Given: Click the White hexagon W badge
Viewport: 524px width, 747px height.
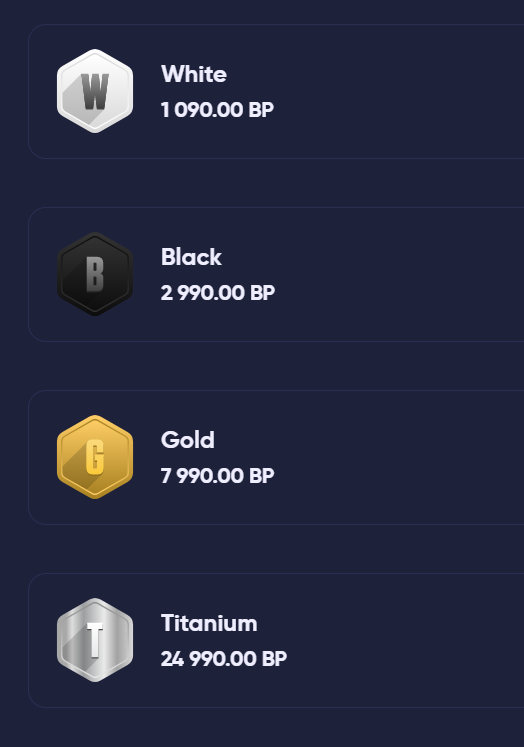Looking at the screenshot, I should click(95, 91).
